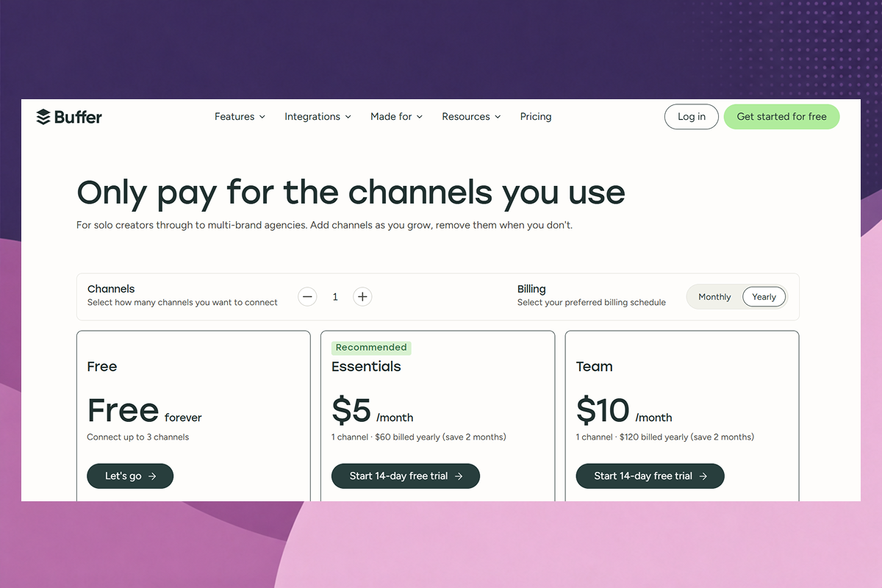Click the $10 /month price
The height and width of the screenshot is (588, 882).
point(624,411)
